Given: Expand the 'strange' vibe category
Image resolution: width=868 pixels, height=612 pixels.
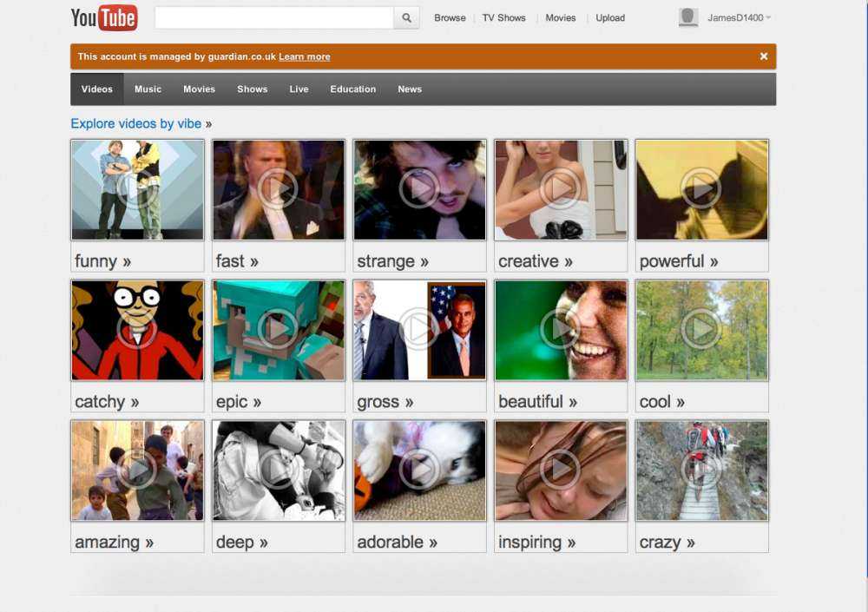Looking at the screenshot, I should pyautogui.click(x=392, y=261).
